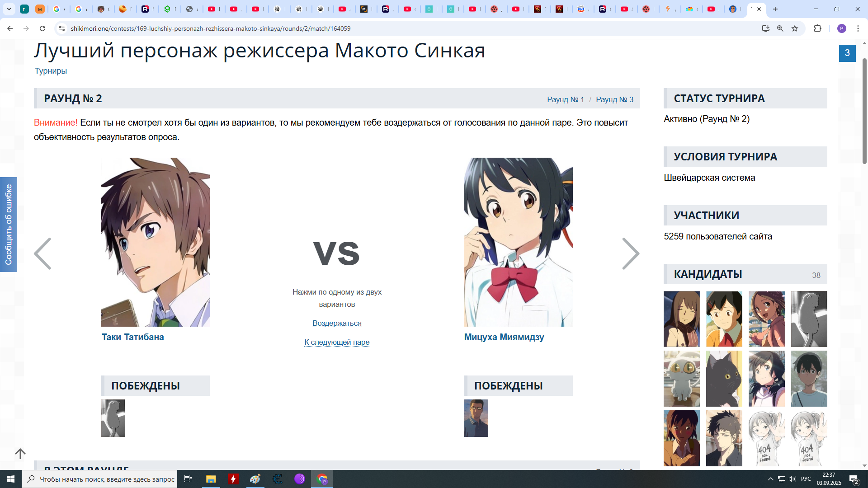Vote for Таки Татибана portrait
This screenshot has height=488, width=868.
click(155, 242)
